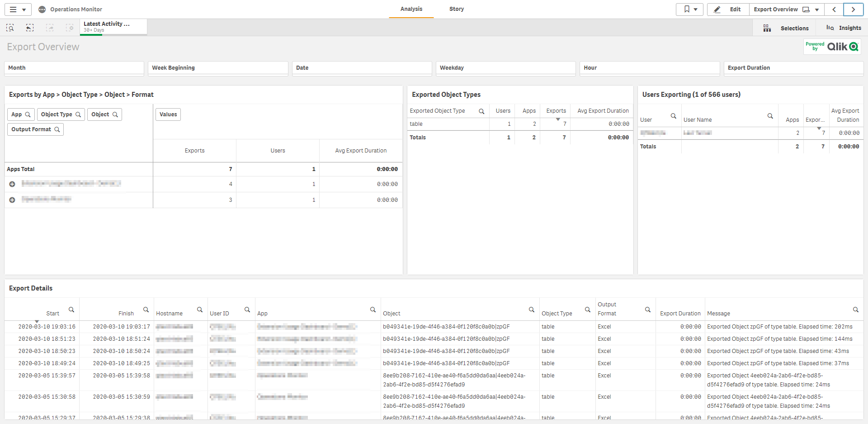Click the Edit sheet button
This screenshot has width=868, height=424.
(x=728, y=10)
